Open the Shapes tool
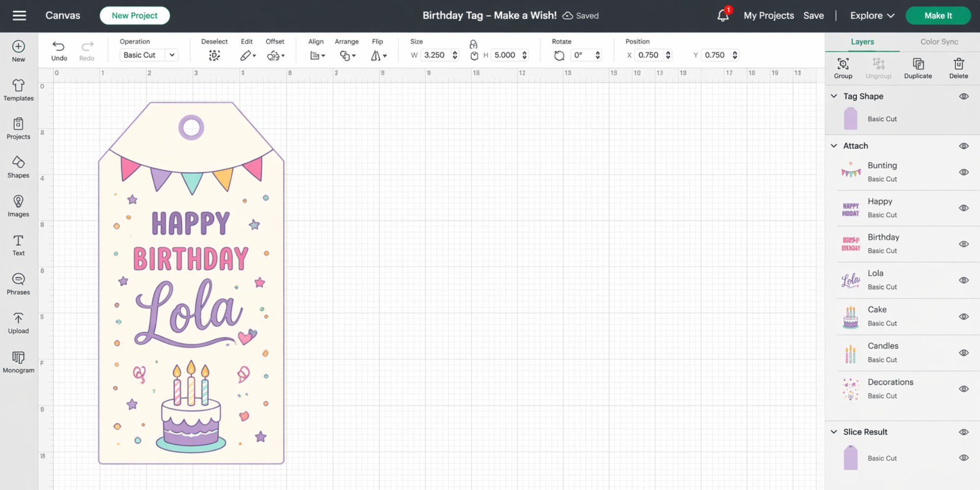Screen dimensions: 980x490 click(x=18, y=167)
